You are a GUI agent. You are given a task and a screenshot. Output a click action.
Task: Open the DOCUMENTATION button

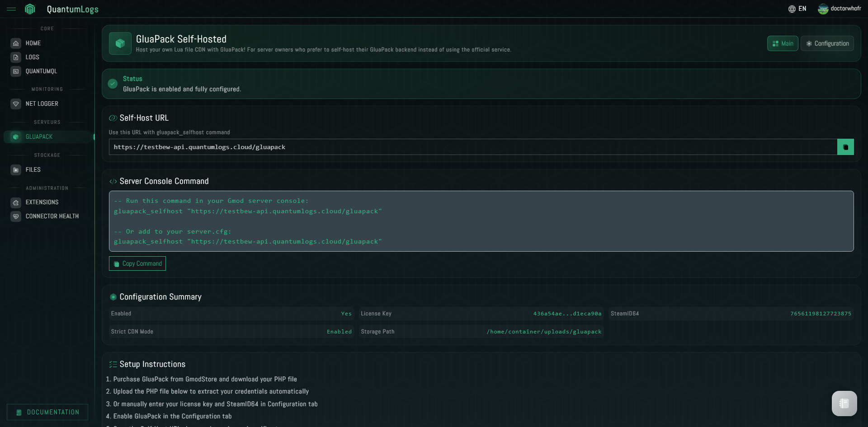click(x=47, y=412)
